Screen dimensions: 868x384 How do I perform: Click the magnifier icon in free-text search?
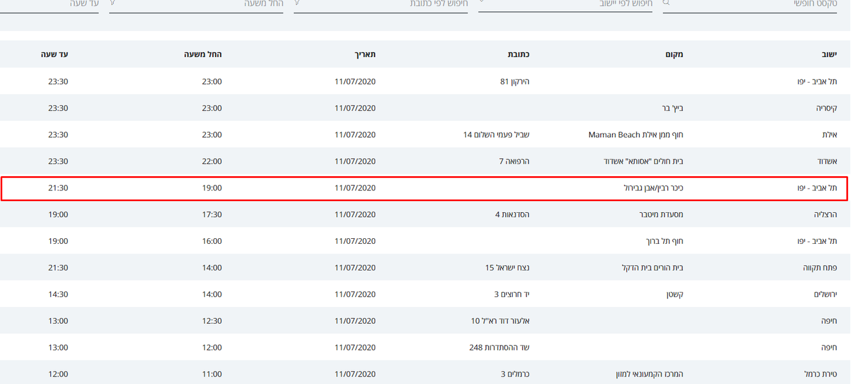pos(666,3)
